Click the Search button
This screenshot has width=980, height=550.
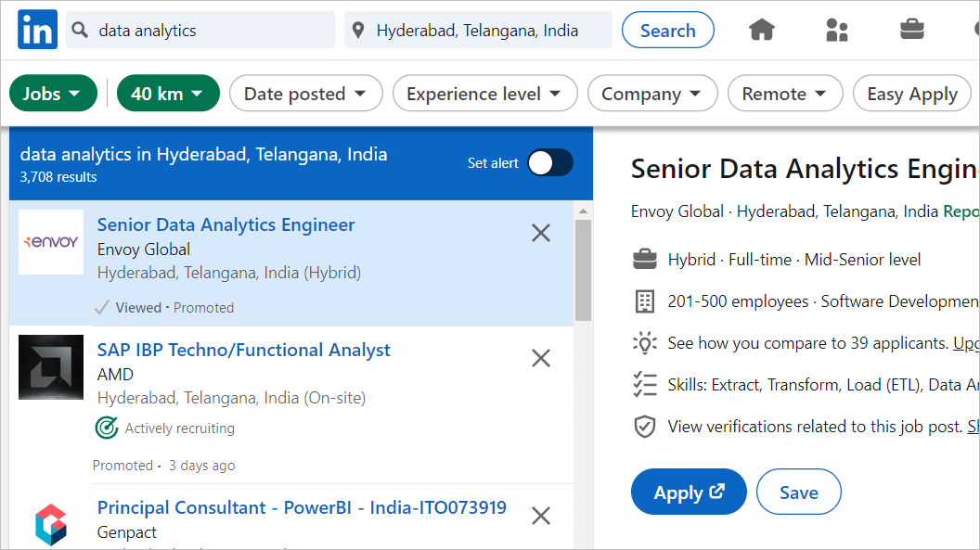[x=667, y=30]
